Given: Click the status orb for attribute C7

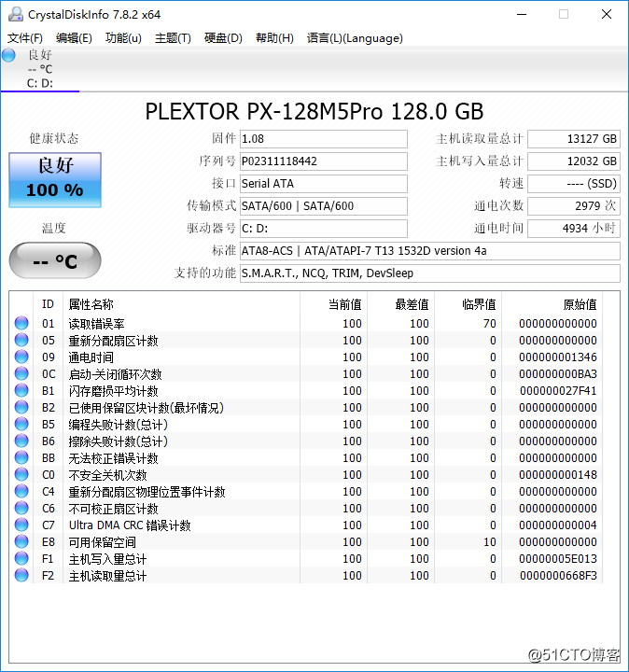Looking at the screenshot, I should (x=21, y=525).
